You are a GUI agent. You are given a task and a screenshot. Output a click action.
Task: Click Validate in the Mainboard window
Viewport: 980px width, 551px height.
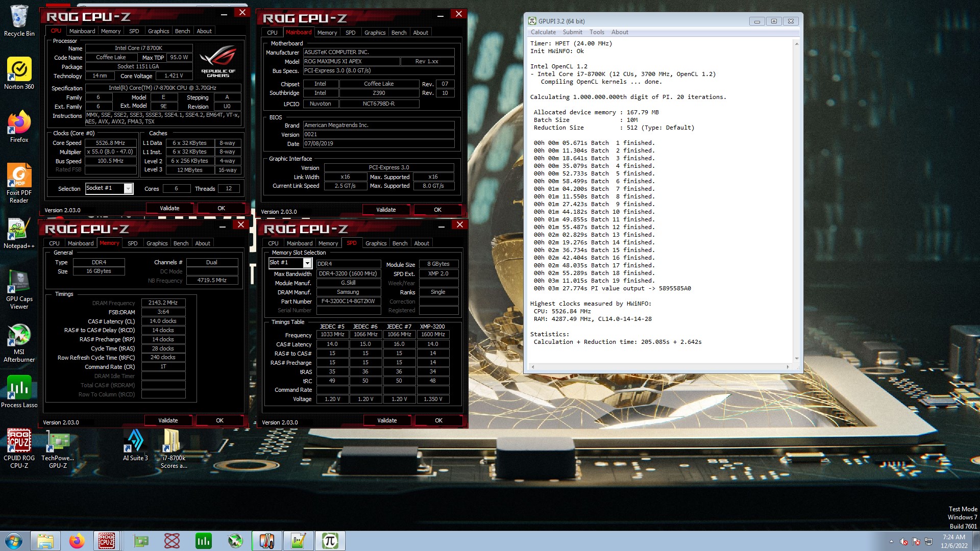pyautogui.click(x=386, y=210)
